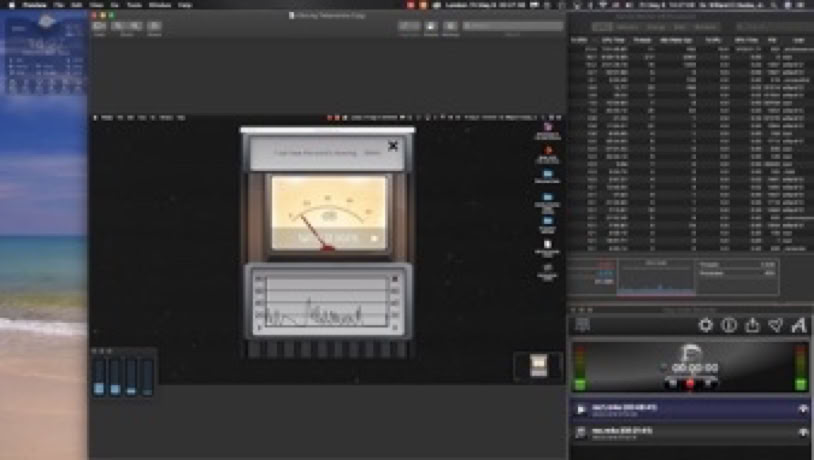Open the recorder settings gear icon

click(706, 325)
